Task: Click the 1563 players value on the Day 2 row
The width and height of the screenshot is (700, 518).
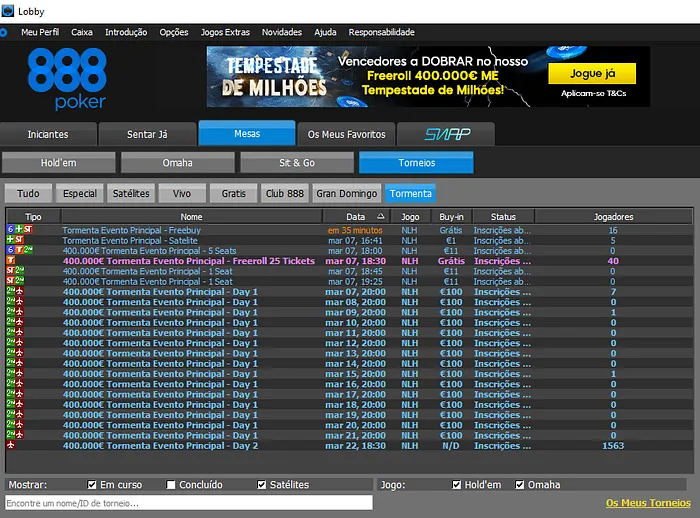Action: tap(613, 446)
